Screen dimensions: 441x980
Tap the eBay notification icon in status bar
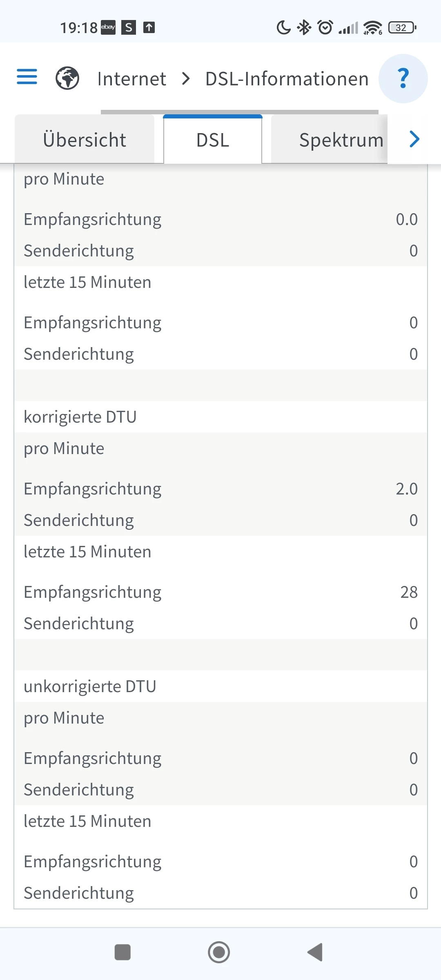pos(108,27)
